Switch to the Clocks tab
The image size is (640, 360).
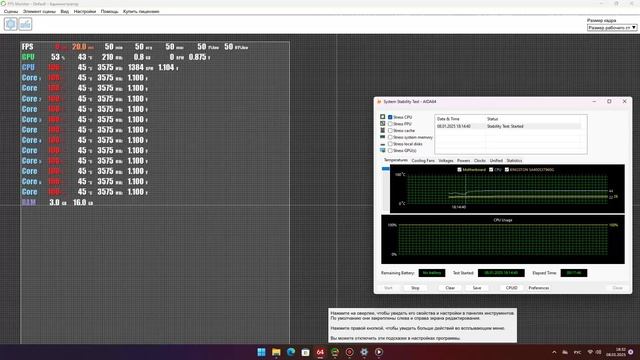tap(480, 161)
